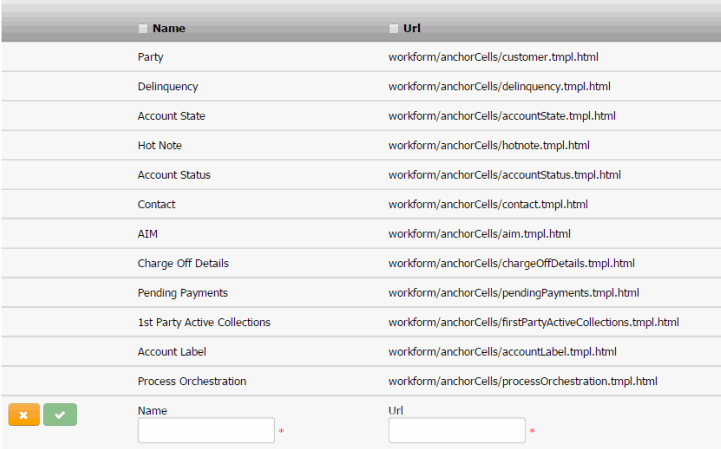
Task: Click the green checkmark save button
Action: click(60, 414)
